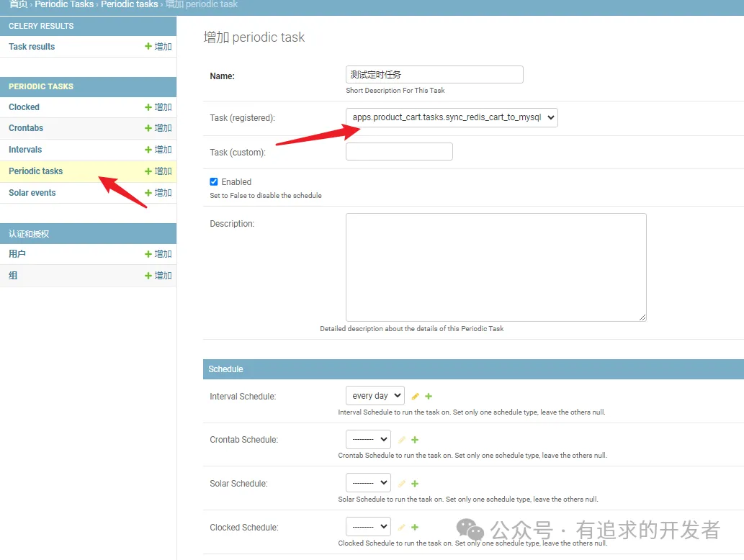Add a new Solar Schedule with plus icon
The width and height of the screenshot is (744, 560).
(x=415, y=484)
